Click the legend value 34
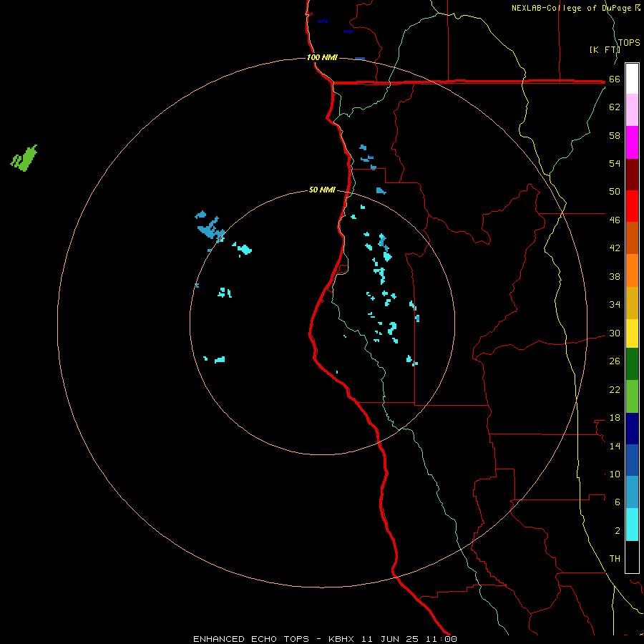This screenshot has height=644, width=644. tap(615, 305)
